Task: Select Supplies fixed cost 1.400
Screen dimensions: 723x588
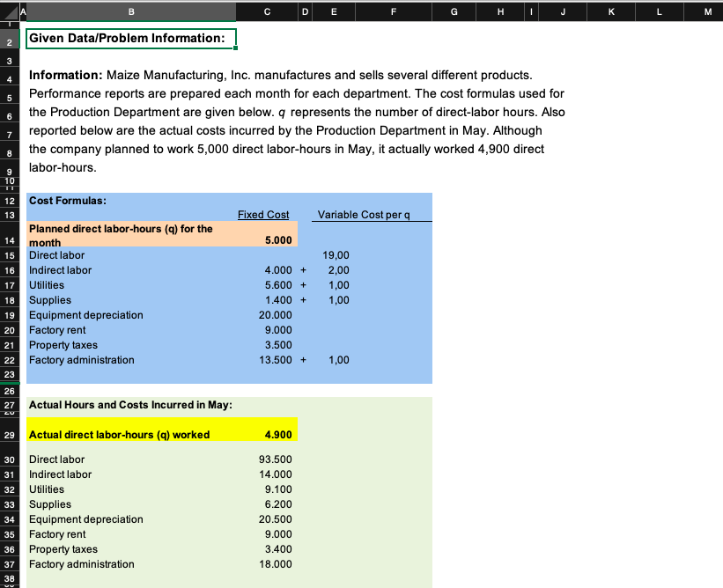Action: (278, 300)
